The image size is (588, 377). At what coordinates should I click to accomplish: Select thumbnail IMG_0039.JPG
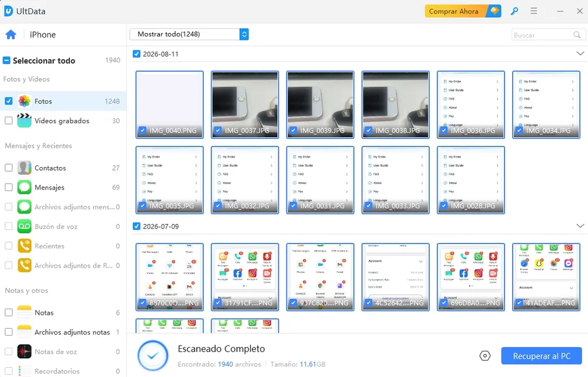tap(320, 105)
